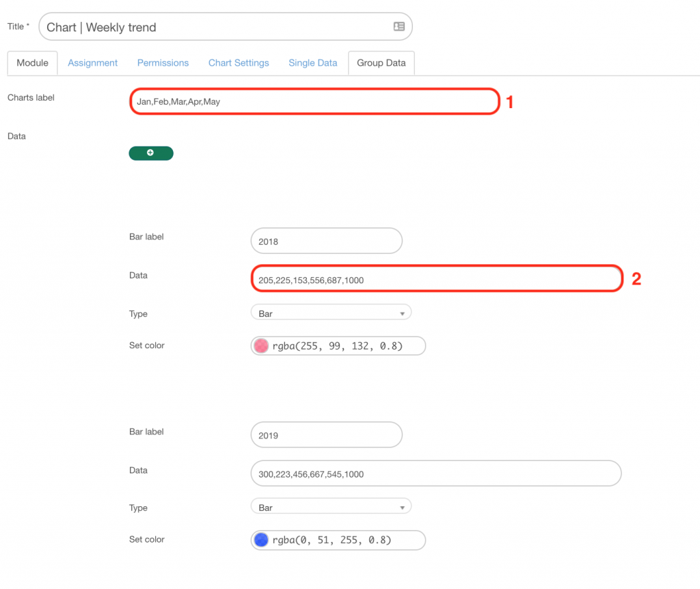Image resolution: width=700 pixels, height=589 pixels.
Task: Open the Module tab
Action: [32, 63]
